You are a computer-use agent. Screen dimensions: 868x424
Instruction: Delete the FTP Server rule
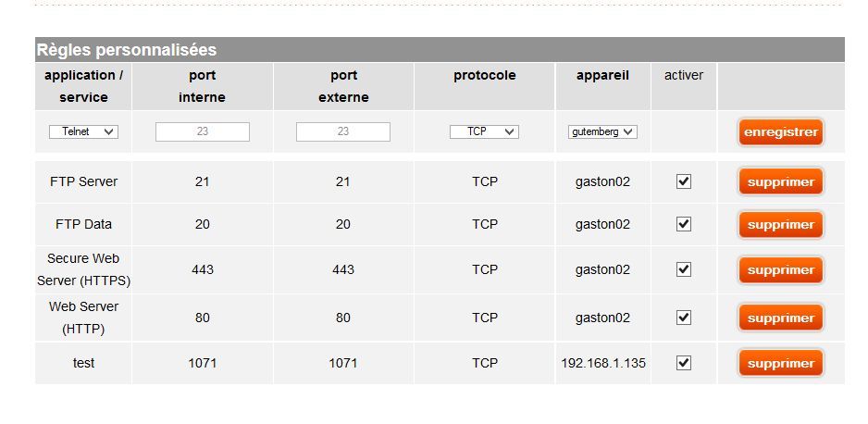pyautogui.click(x=780, y=182)
